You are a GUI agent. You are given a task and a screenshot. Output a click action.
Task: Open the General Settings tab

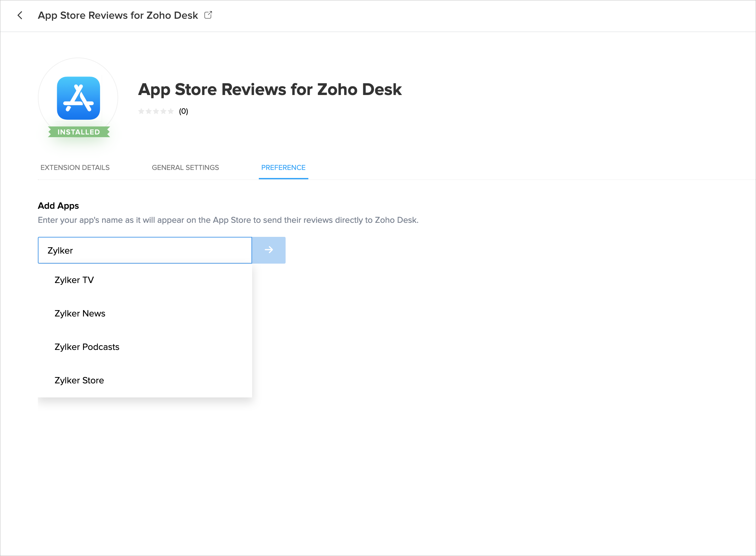point(185,168)
